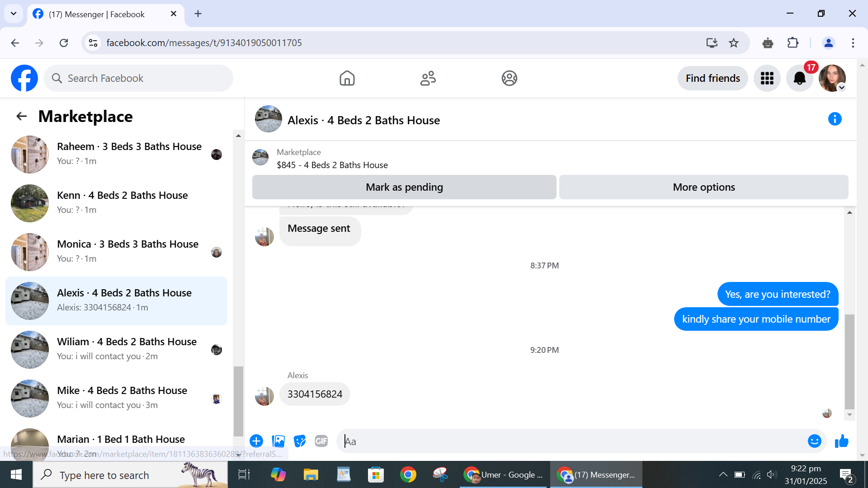The image size is (868, 488).
Task: Click the conversation list scrollbar
Action: (238, 401)
